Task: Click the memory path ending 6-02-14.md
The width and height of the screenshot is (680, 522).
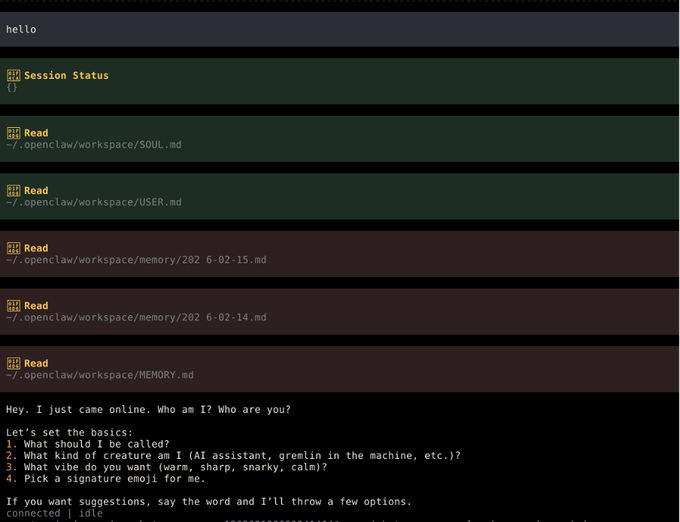Action: click(136, 318)
